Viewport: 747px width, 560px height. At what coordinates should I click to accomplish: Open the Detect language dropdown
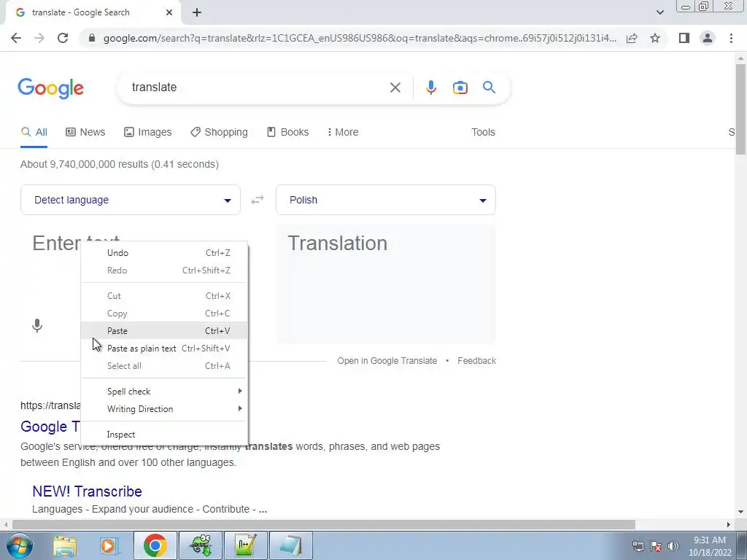[130, 200]
